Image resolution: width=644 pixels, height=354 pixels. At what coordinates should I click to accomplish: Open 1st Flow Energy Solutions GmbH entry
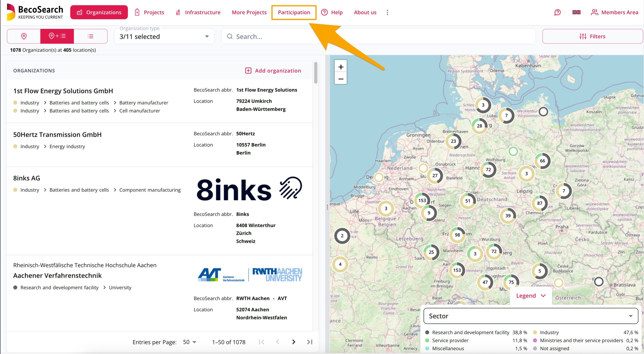[x=63, y=91]
